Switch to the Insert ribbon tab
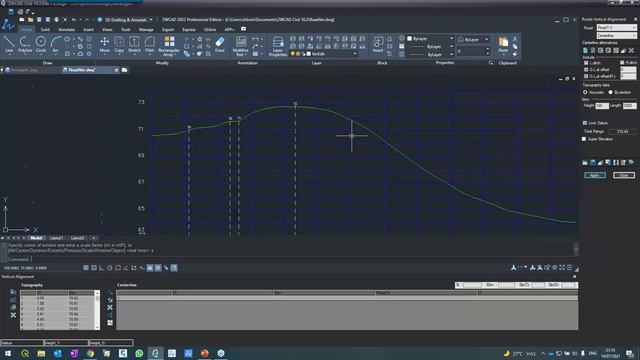Image resolution: width=640 pixels, height=360 pixels. click(x=88, y=30)
